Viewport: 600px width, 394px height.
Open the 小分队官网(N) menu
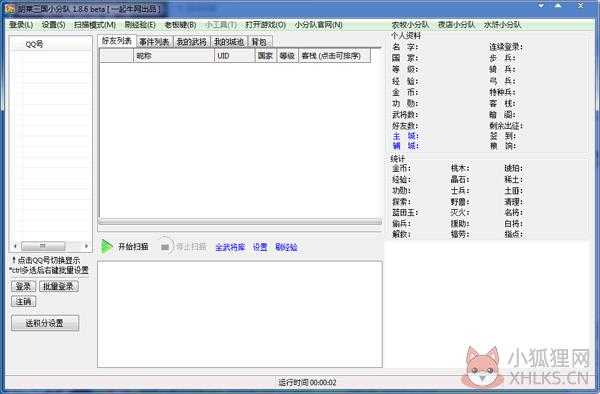click(x=318, y=25)
